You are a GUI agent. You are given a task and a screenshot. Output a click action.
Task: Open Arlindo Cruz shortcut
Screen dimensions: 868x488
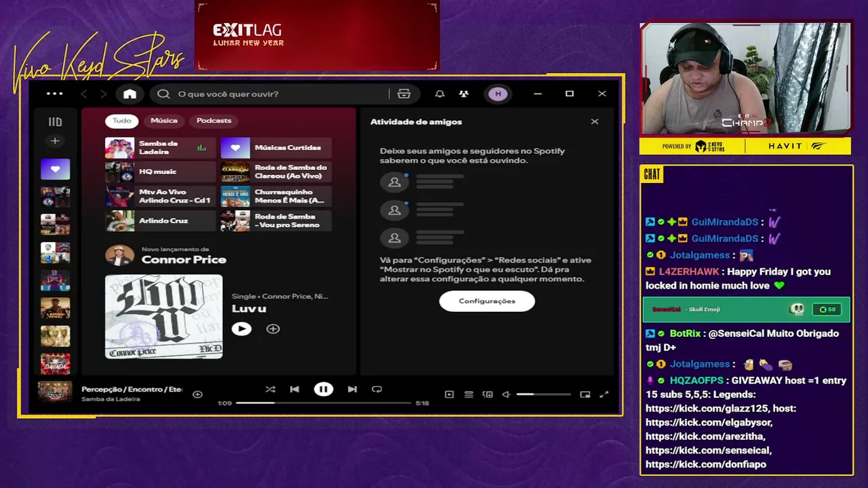[160, 221]
